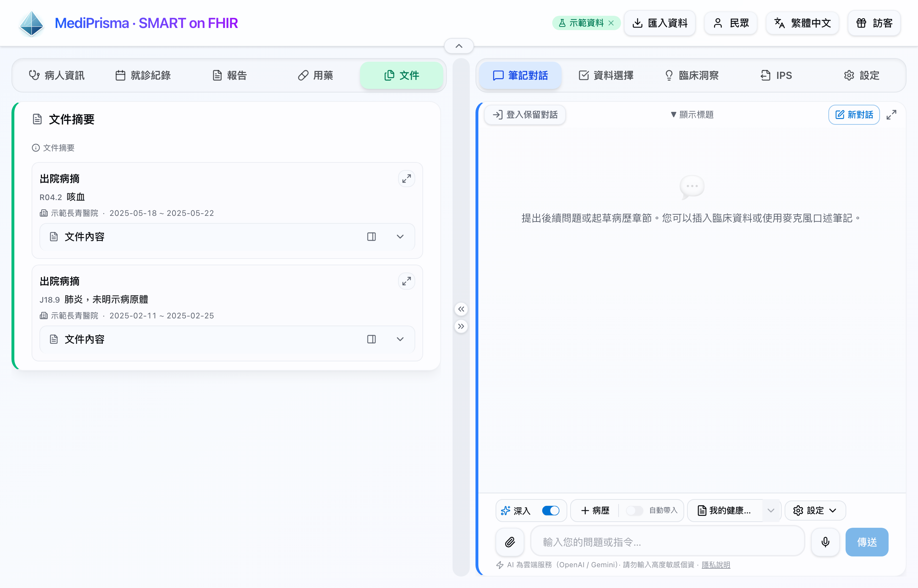This screenshot has height=588, width=918.
Task: Toggle 顯示標題 disclosure triangle
Action: (673, 114)
